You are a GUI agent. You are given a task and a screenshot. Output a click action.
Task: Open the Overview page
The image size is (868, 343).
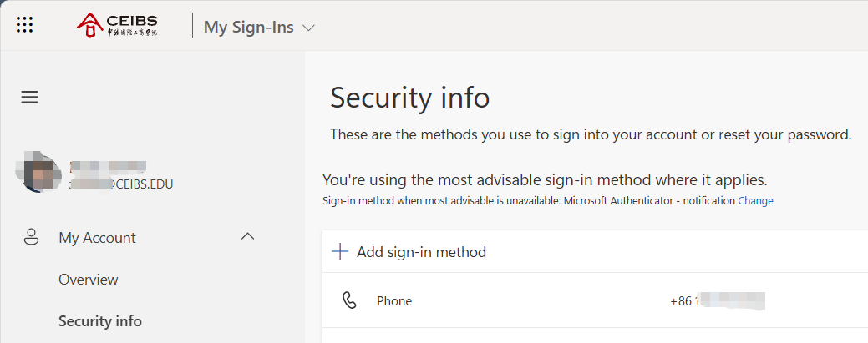(x=89, y=280)
